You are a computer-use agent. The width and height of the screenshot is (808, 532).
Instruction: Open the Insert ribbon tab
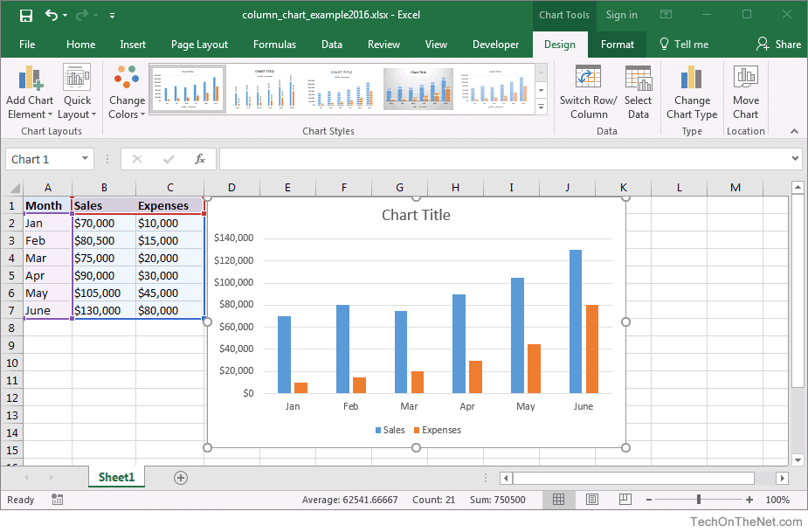click(x=133, y=45)
